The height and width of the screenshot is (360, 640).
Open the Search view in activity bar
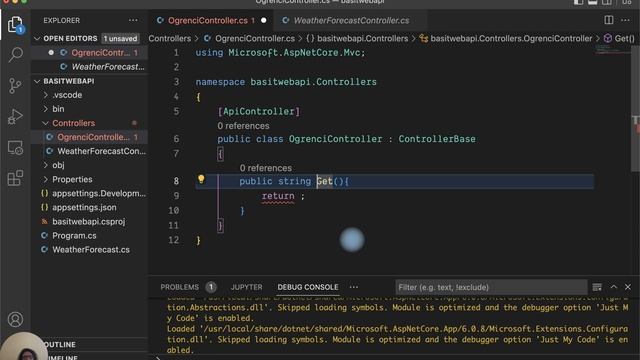pos(16,54)
